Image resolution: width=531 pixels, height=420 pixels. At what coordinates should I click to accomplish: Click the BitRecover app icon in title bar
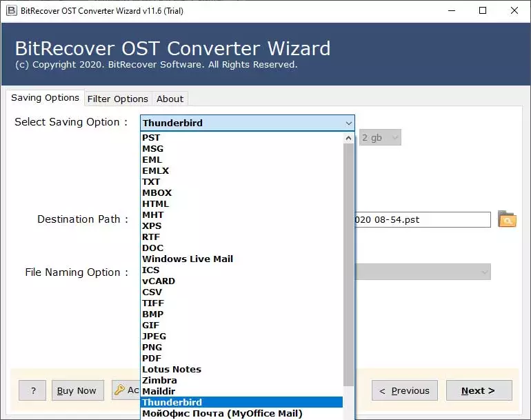(x=11, y=10)
